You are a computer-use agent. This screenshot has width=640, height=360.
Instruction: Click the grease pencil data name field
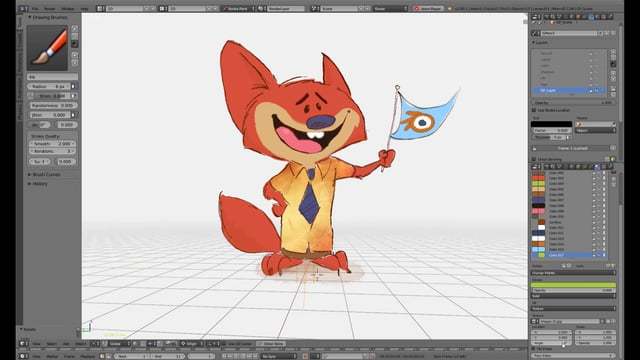click(570, 33)
